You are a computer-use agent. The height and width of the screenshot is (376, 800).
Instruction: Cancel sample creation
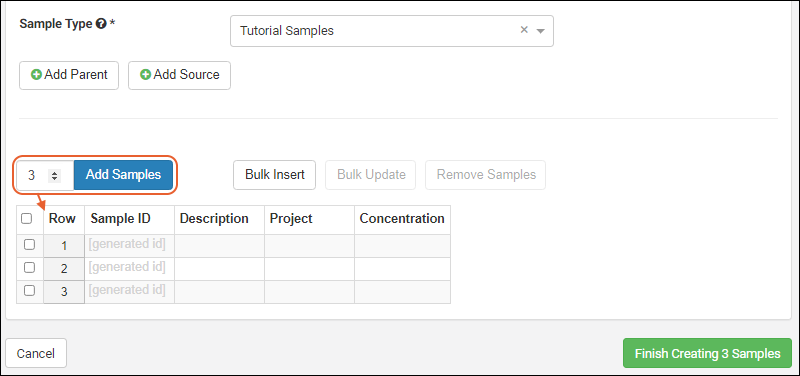[36, 353]
